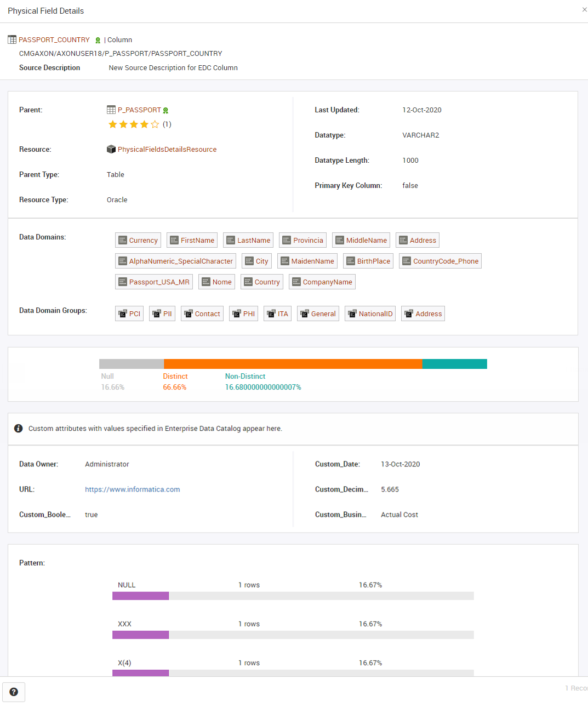Click the 5.665 custom decimal value

(x=390, y=489)
